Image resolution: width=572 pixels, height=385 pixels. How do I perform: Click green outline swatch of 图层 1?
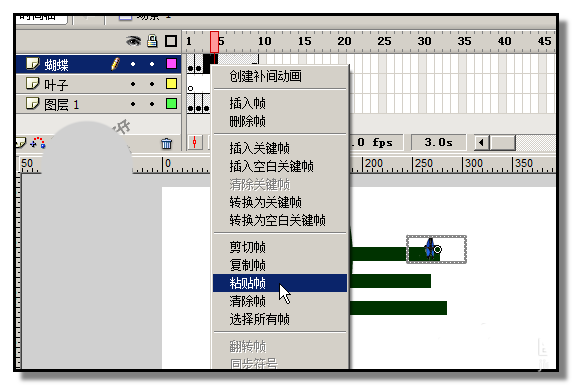coord(171,104)
